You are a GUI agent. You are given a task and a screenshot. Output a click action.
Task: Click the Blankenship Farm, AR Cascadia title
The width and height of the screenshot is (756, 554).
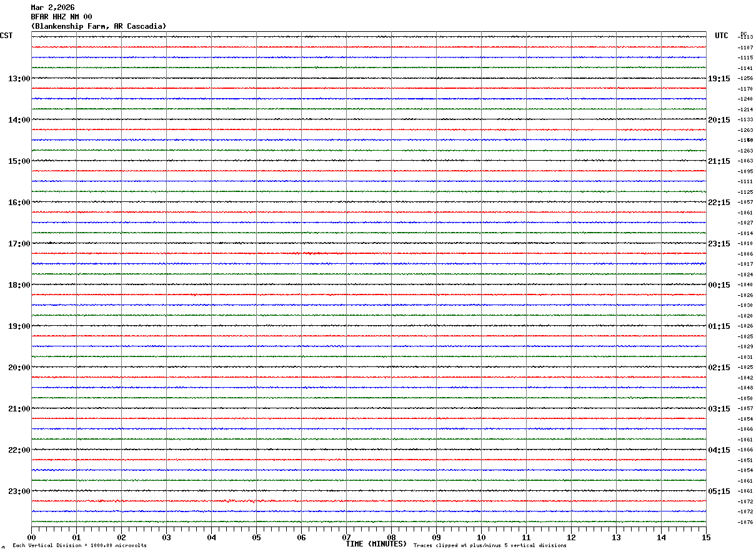99,26
